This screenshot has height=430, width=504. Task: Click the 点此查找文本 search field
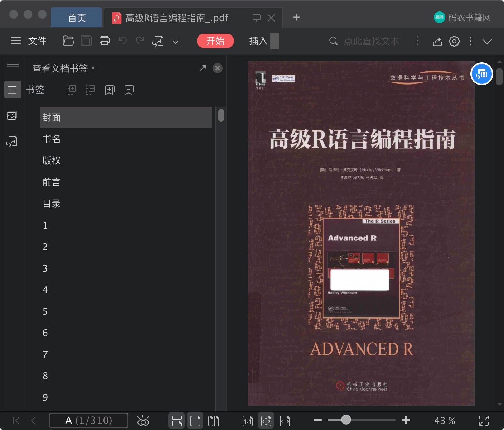[372, 41]
